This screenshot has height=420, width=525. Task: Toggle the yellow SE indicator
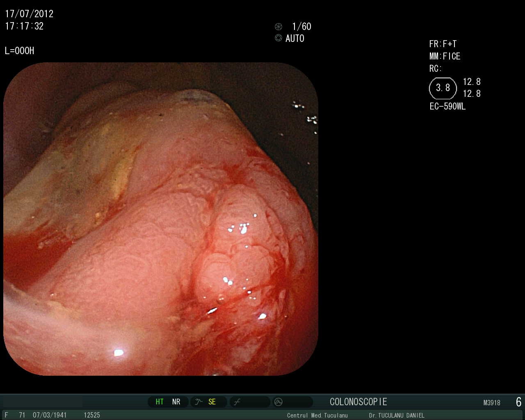tap(212, 402)
